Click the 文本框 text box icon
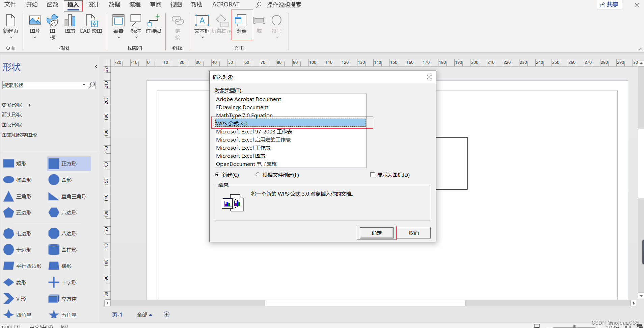 pyautogui.click(x=202, y=20)
